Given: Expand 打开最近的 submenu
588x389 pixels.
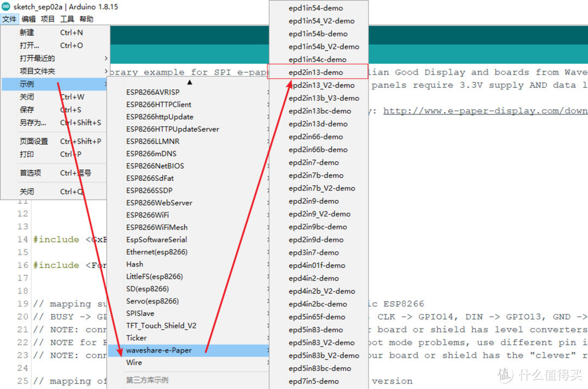Looking at the screenshot, I should click(55, 58).
